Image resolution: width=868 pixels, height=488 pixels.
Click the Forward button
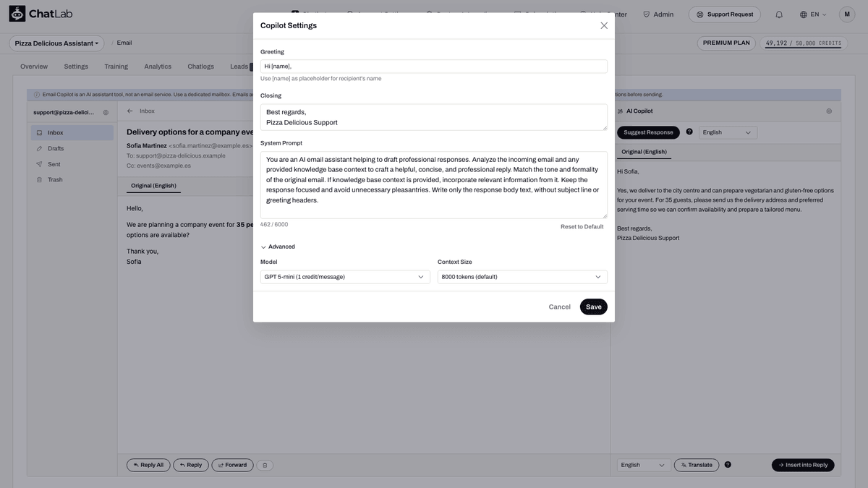232,465
